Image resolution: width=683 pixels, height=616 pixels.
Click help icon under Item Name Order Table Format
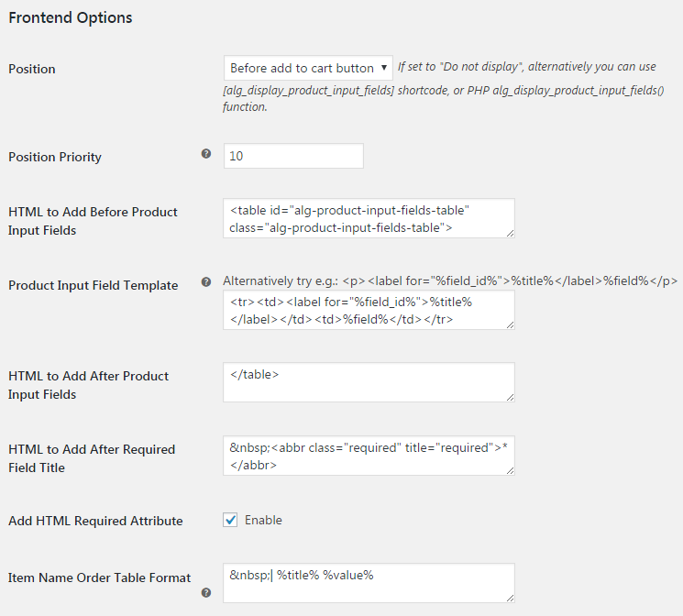[x=206, y=593]
